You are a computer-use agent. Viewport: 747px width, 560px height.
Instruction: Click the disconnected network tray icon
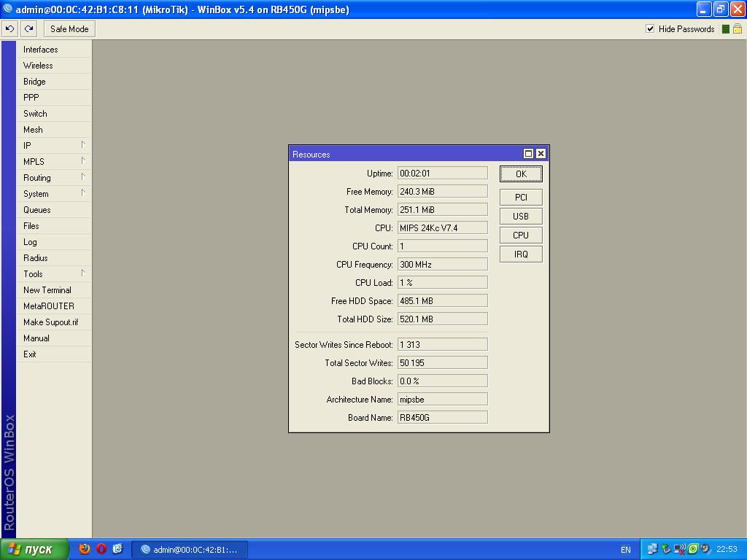tap(679, 549)
